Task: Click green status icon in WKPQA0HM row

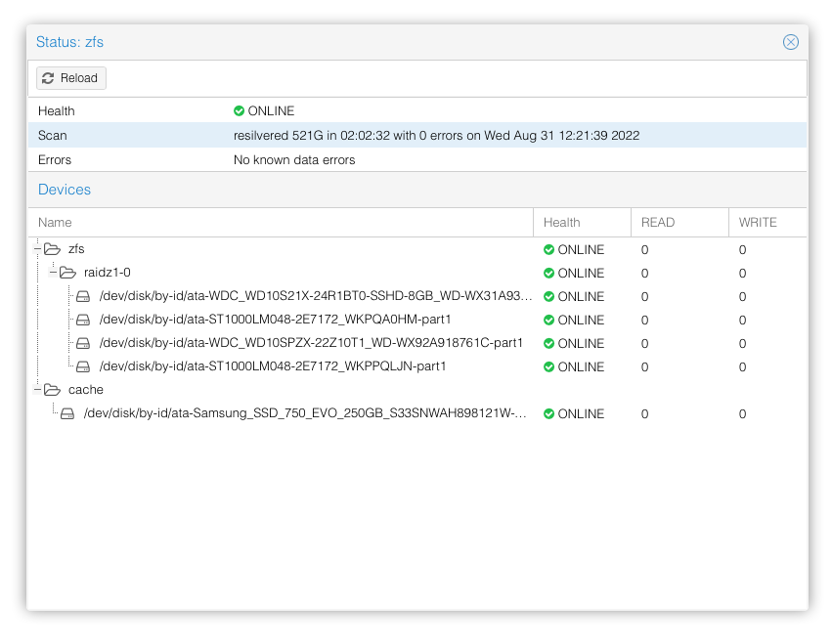Action: point(548,320)
